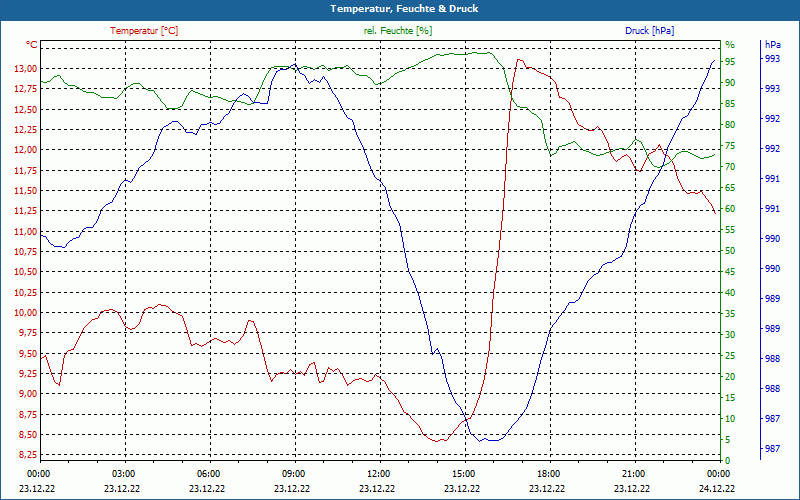800x500 pixels.
Task: Select the blue "Druck [hPa]" legend label
Action: 649,31
